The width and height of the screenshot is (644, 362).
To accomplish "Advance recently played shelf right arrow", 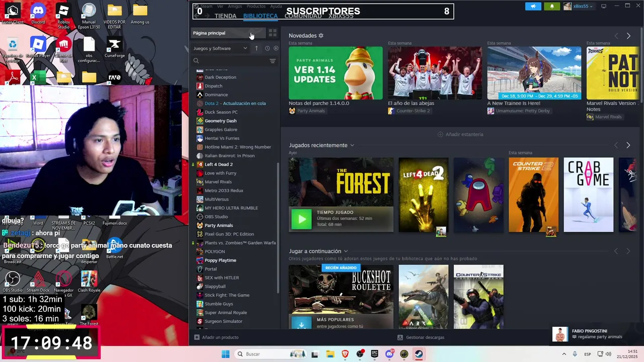I will point(628,145).
